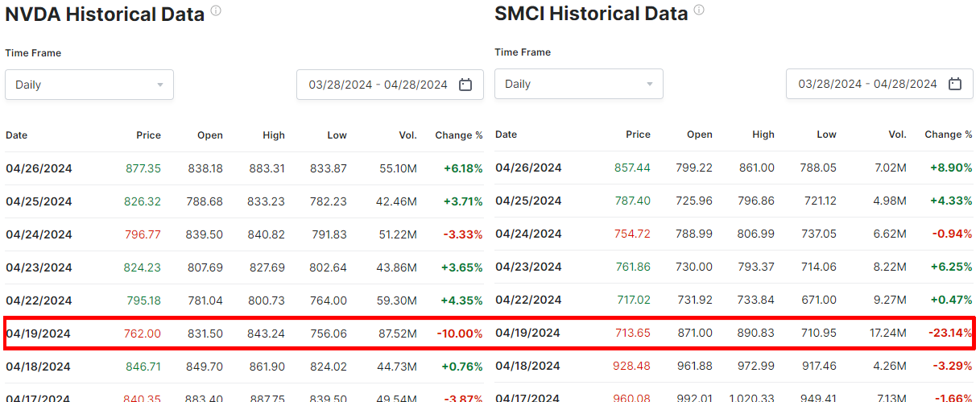Select NVDA price 762.00
Image resolution: width=980 pixels, height=402 pixels.
pos(143,334)
